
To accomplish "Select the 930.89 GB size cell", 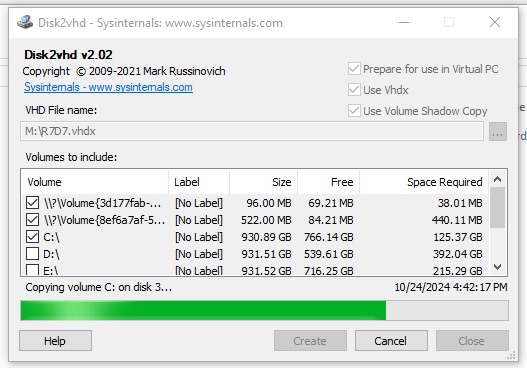I will point(266,237).
